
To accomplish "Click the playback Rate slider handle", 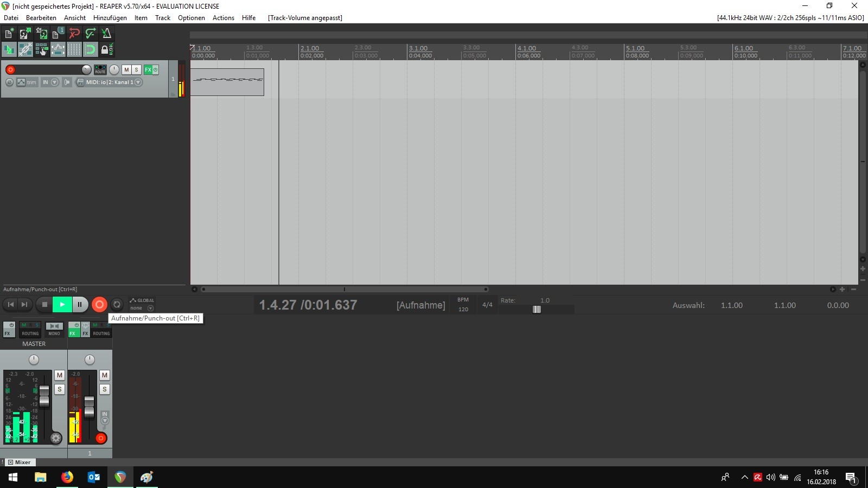I will [x=537, y=309].
